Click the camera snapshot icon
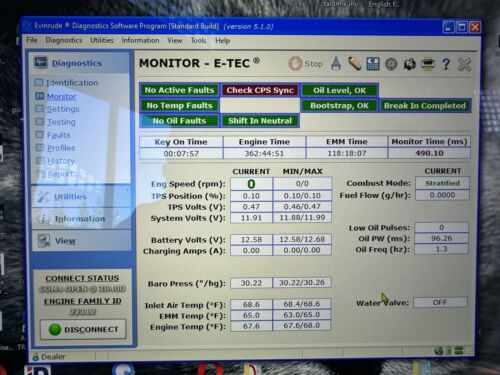 pyautogui.click(x=410, y=64)
